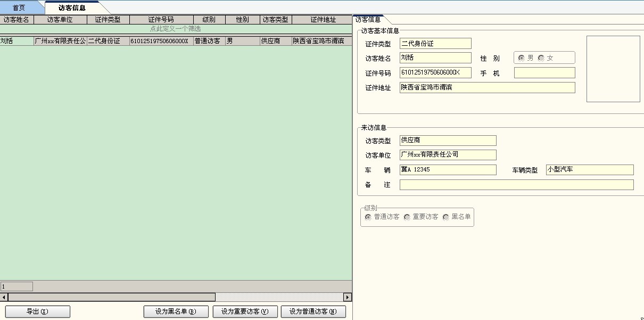Screen dimensions: 644x320
Task: Click the visitor photo thumbnail box
Action: (x=613, y=69)
